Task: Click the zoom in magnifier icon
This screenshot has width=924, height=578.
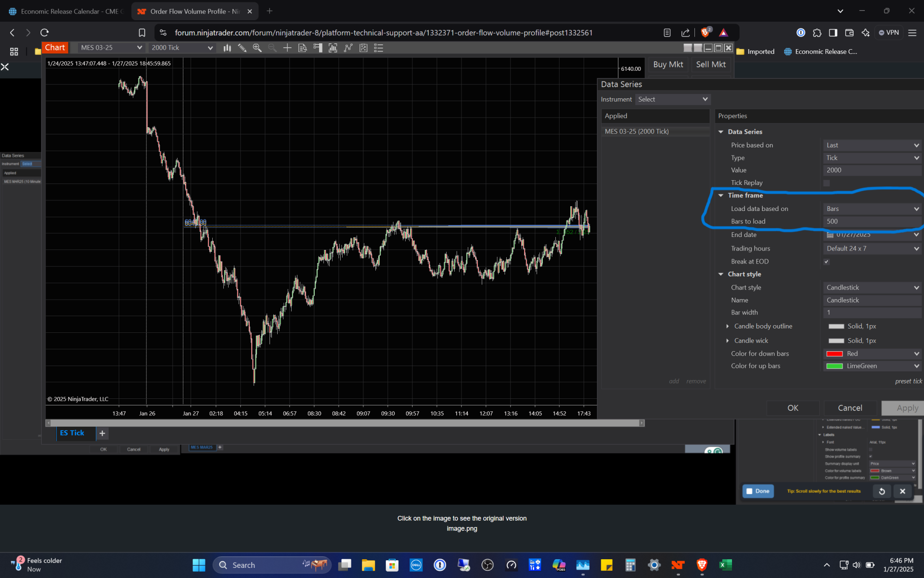Action: (x=257, y=48)
